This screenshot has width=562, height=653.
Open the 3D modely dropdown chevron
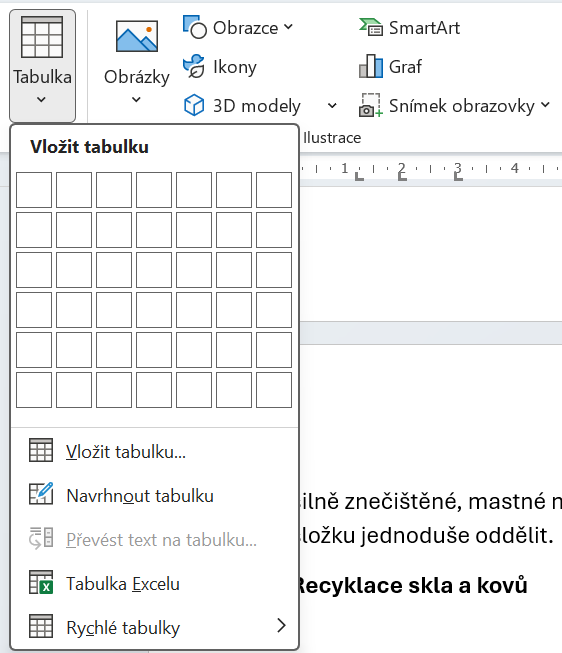point(332,105)
